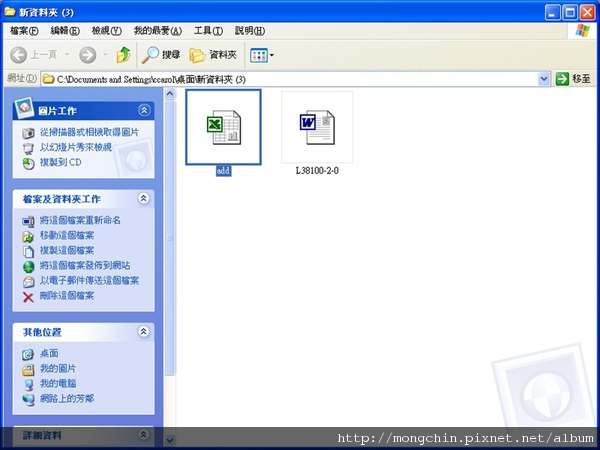The image size is (600, 450).
Task: Click the copy to CD icon
Action: coord(28,163)
